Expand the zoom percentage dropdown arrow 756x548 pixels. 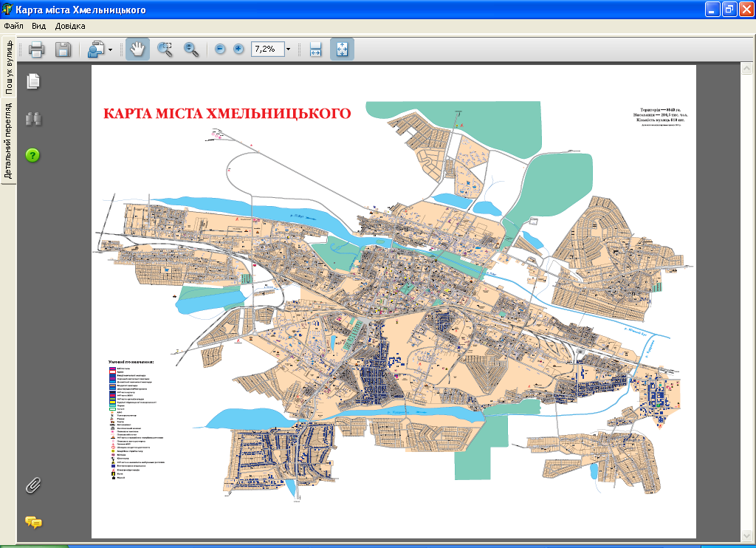pyautogui.click(x=288, y=49)
